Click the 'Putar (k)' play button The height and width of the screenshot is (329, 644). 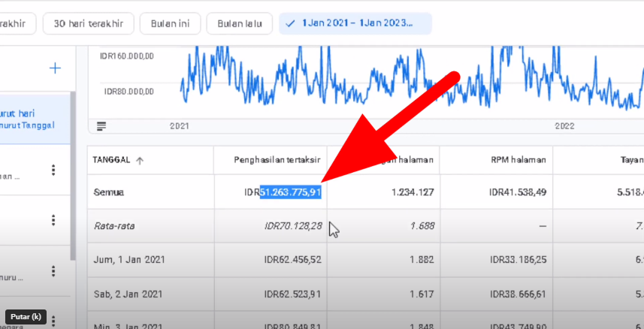coord(26,317)
